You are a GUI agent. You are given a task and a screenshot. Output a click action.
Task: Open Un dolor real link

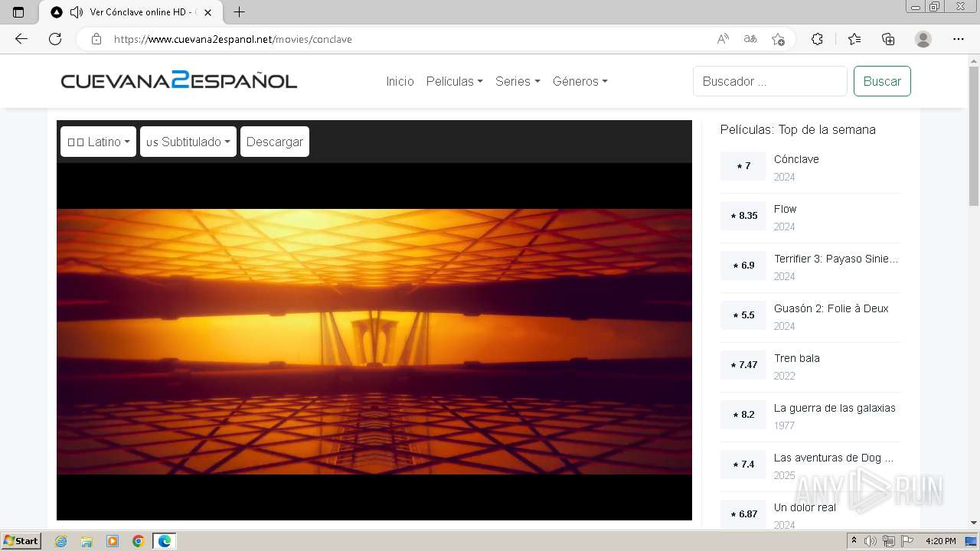(x=805, y=507)
